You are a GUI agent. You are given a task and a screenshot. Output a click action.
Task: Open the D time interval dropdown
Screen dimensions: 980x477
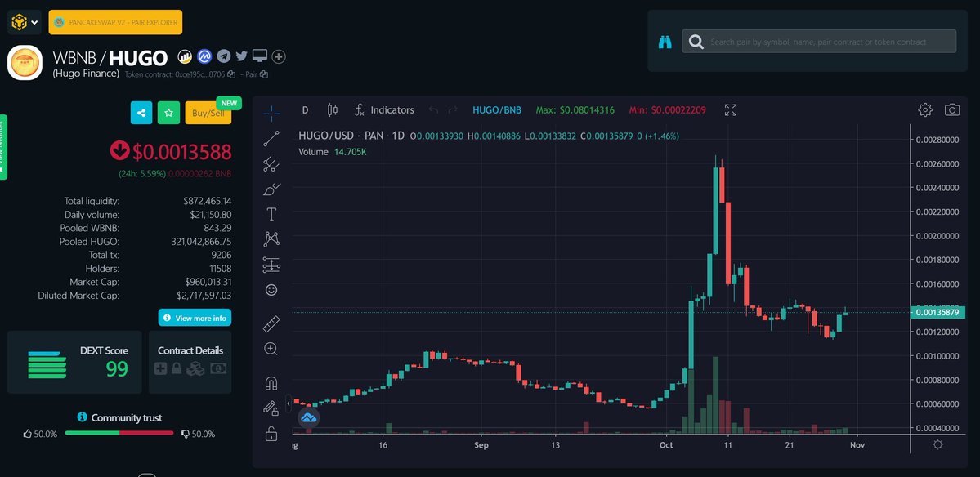coord(305,110)
